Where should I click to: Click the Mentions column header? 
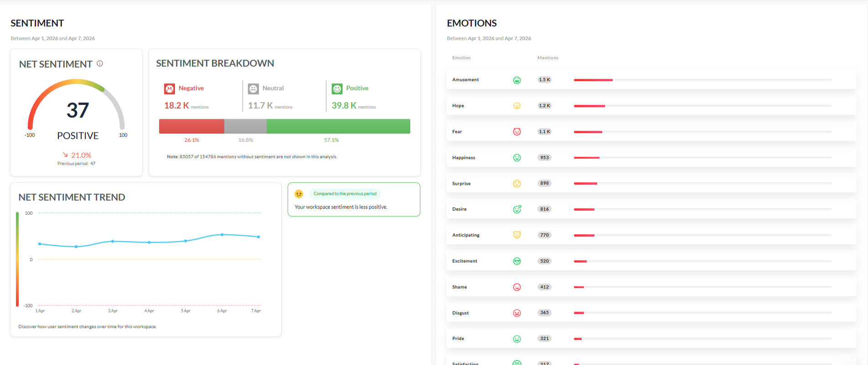[548, 58]
